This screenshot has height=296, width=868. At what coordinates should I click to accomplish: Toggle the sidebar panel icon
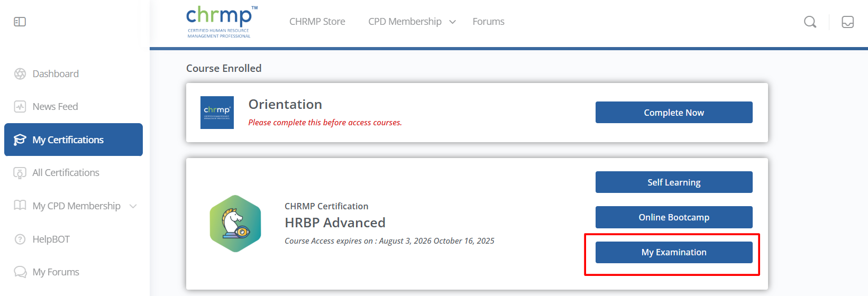point(20,22)
